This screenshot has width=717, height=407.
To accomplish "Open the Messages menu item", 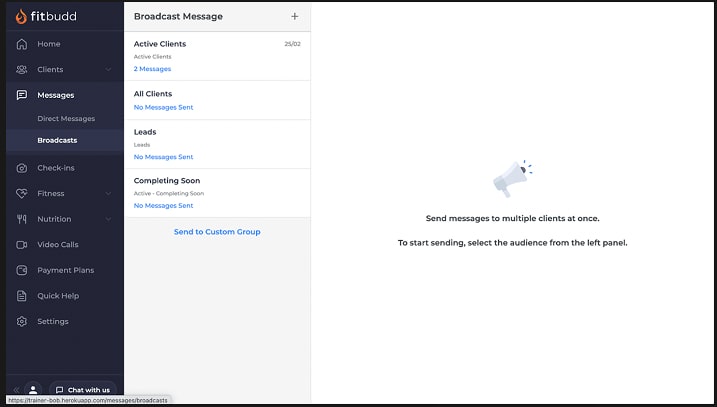I will 65,95.
